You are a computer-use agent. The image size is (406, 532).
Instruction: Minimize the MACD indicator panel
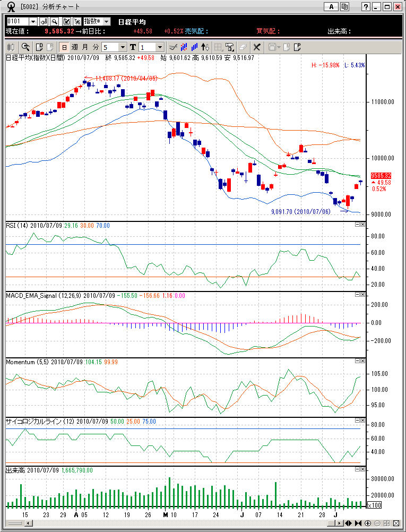(357, 294)
